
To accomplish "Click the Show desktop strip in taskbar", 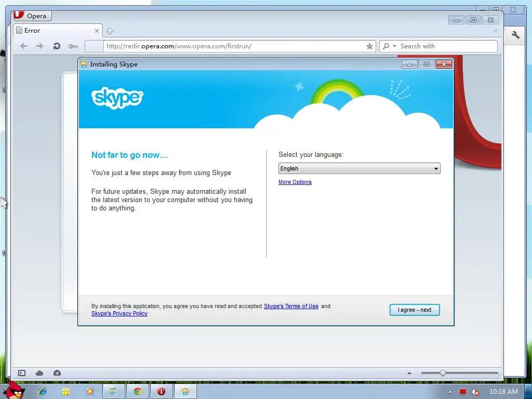I will pyautogui.click(x=528, y=392).
